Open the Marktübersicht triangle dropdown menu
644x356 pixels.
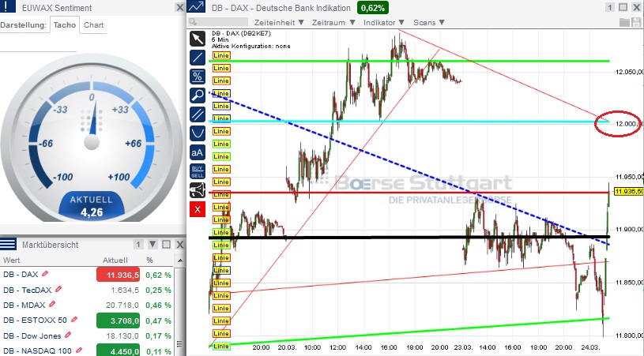(x=153, y=245)
